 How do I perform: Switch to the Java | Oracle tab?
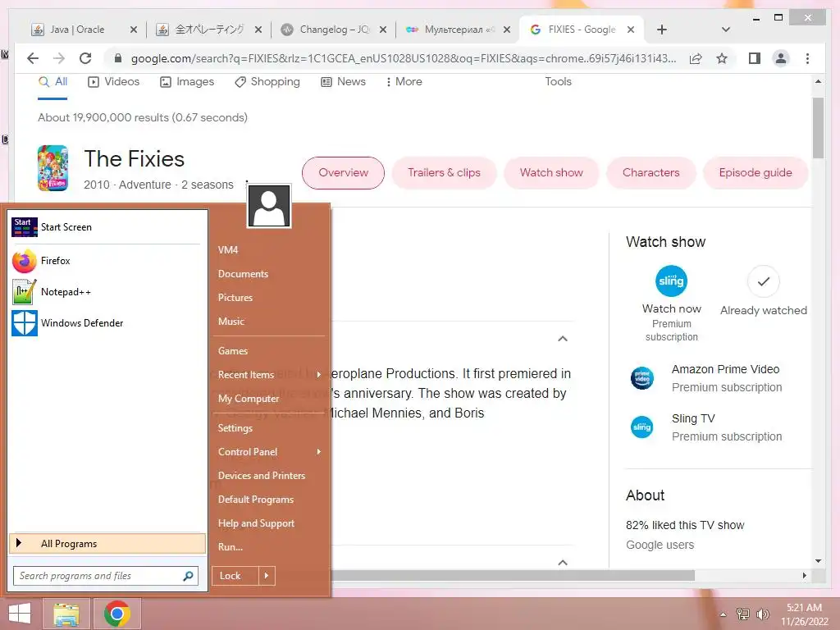pos(77,30)
